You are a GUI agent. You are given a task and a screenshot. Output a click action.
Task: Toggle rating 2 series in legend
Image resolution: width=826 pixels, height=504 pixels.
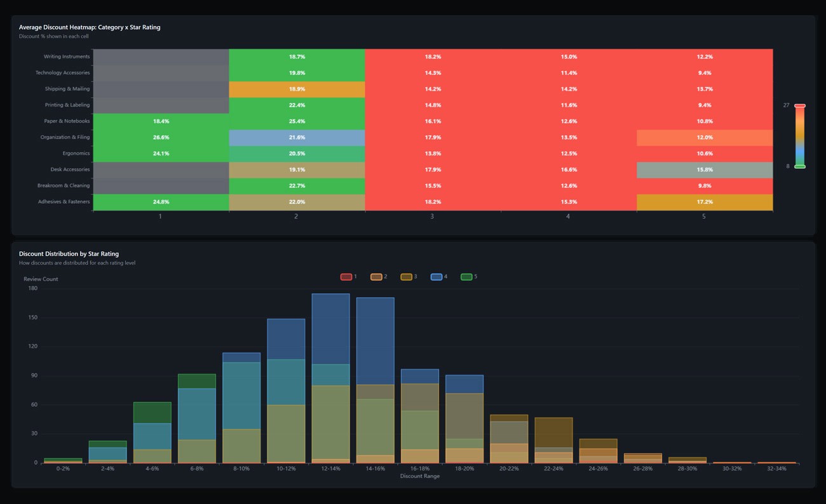pyautogui.click(x=378, y=277)
